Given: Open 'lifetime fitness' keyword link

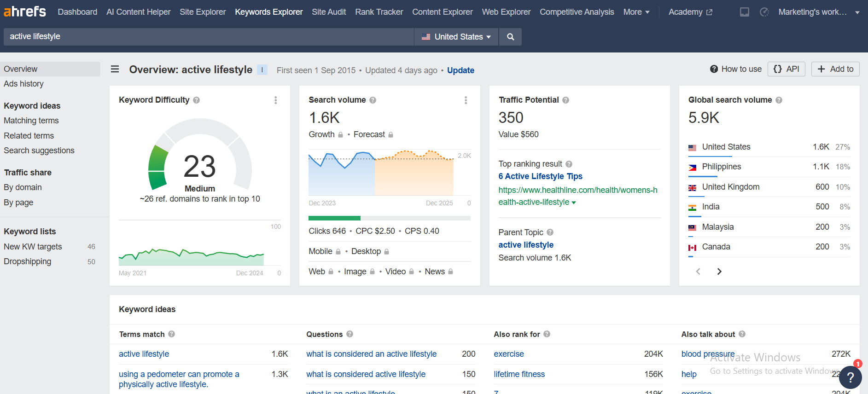Looking at the screenshot, I should (x=519, y=374).
